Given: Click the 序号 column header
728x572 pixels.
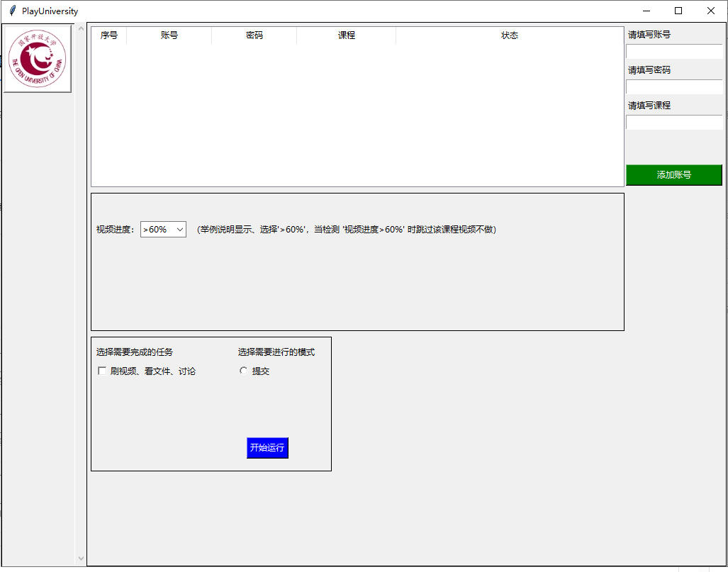Looking at the screenshot, I should [x=109, y=35].
